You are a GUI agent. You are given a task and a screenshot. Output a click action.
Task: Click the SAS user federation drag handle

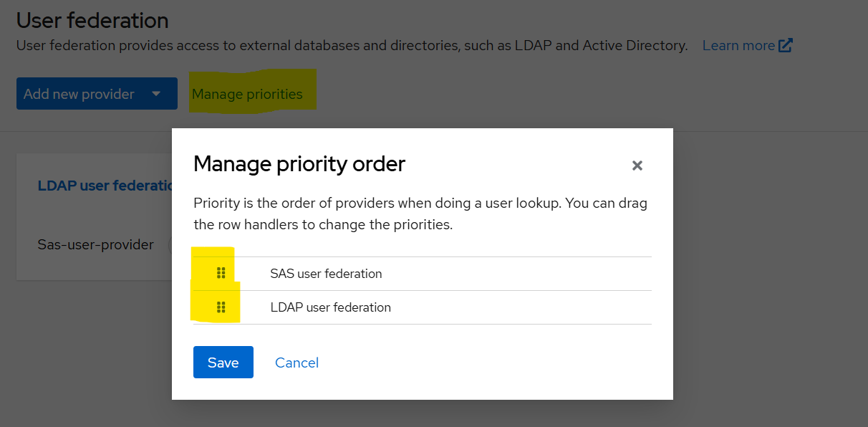pos(221,273)
